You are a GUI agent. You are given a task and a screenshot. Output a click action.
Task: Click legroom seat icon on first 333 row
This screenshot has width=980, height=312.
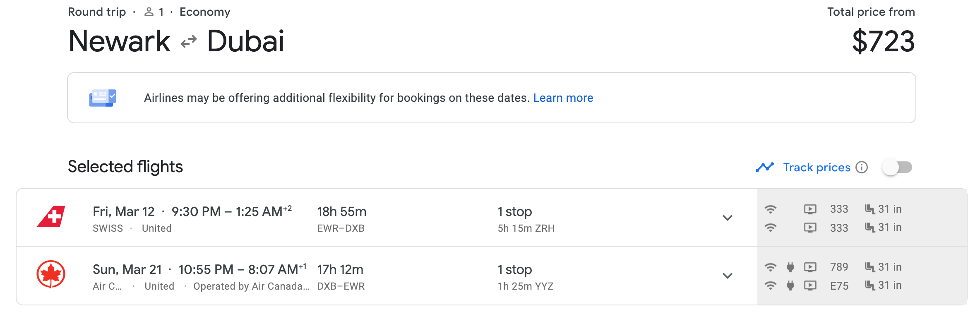870,209
